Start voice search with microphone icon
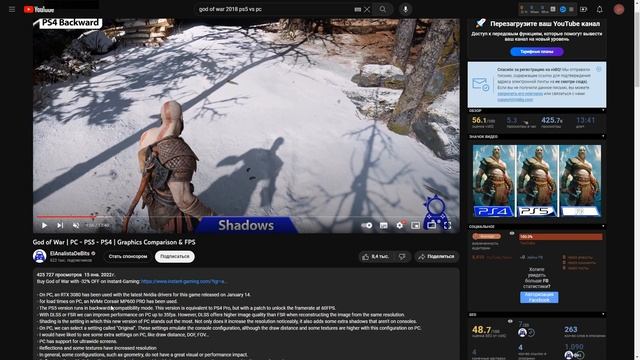Viewport: 640px width, 360px height. [x=405, y=9]
